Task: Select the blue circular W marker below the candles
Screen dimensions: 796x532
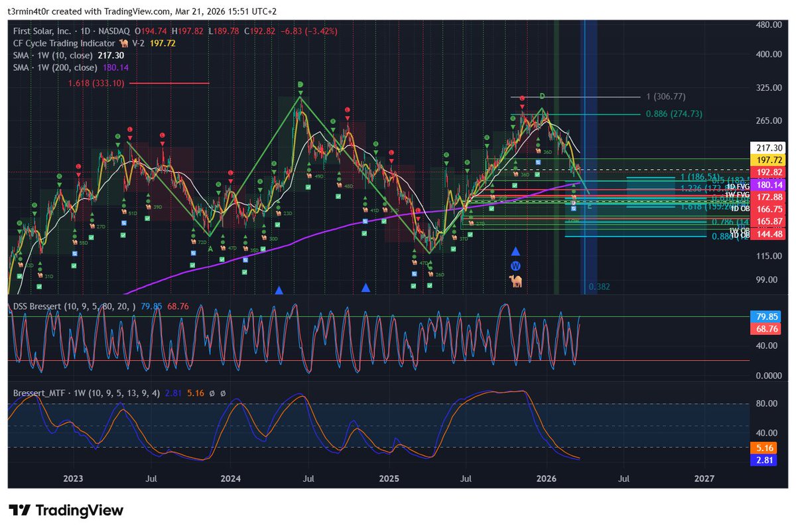Action: click(515, 266)
